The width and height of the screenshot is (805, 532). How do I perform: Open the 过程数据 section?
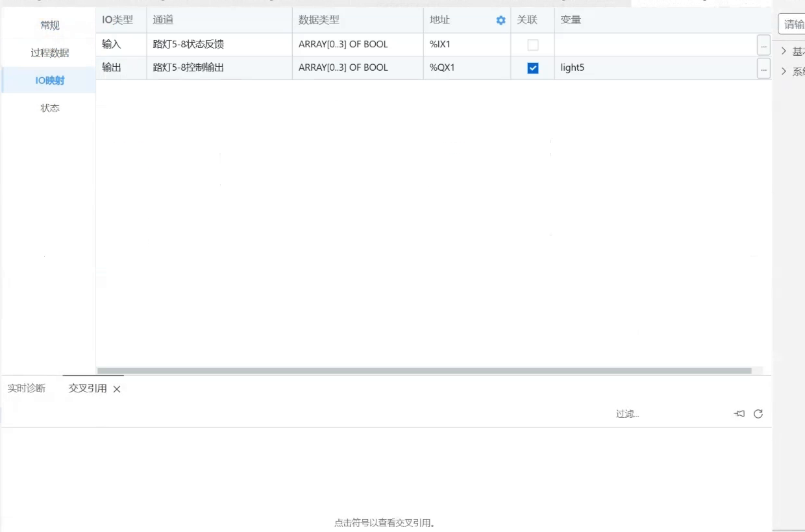[x=50, y=53]
